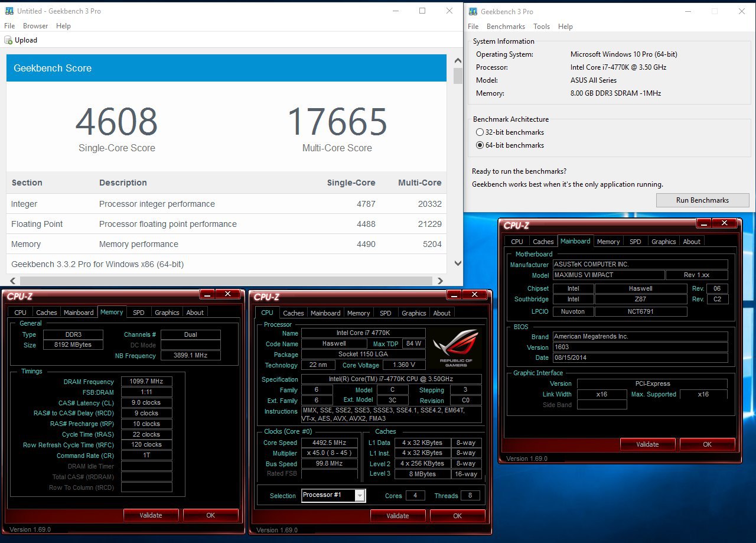Viewport: 756px width, 543px height.
Task: Click OK in the CPU tab CPU-Z window
Action: point(457,516)
